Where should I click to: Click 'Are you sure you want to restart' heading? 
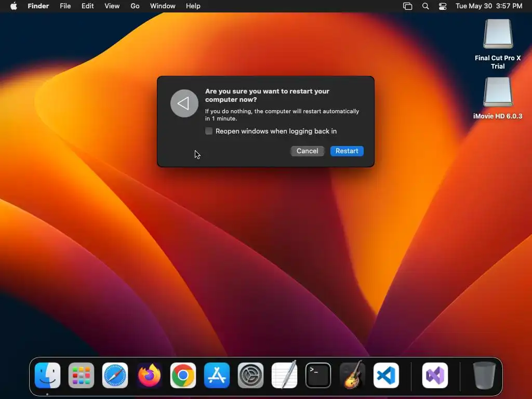[x=268, y=96]
